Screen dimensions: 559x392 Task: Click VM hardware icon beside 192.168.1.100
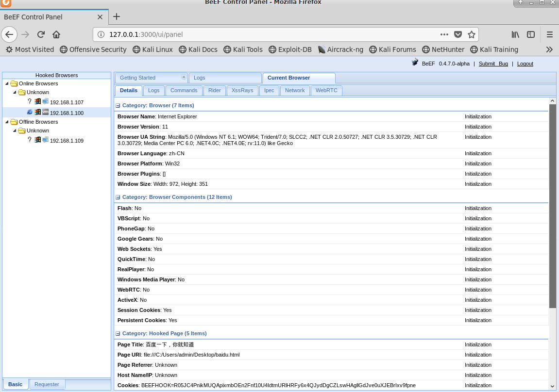point(45,112)
